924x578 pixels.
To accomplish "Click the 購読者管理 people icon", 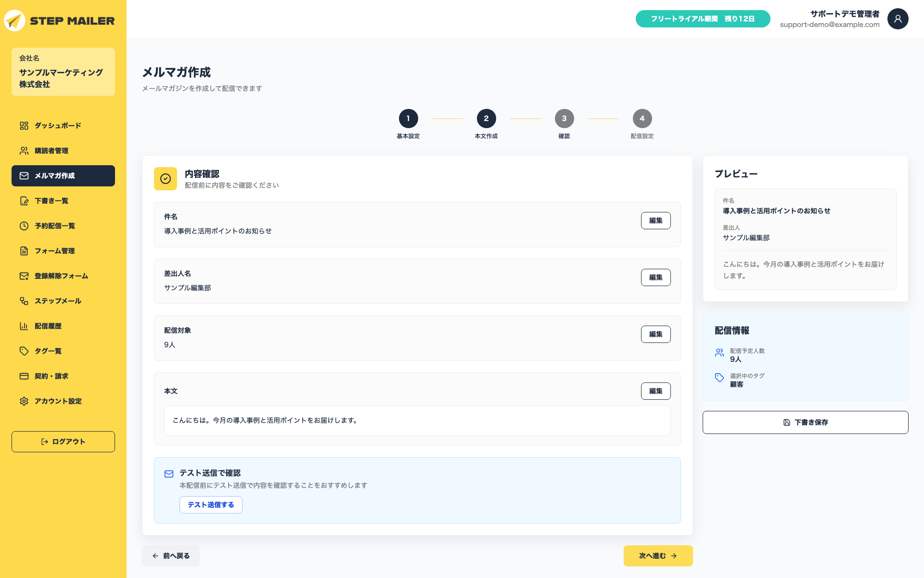I will tap(24, 151).
